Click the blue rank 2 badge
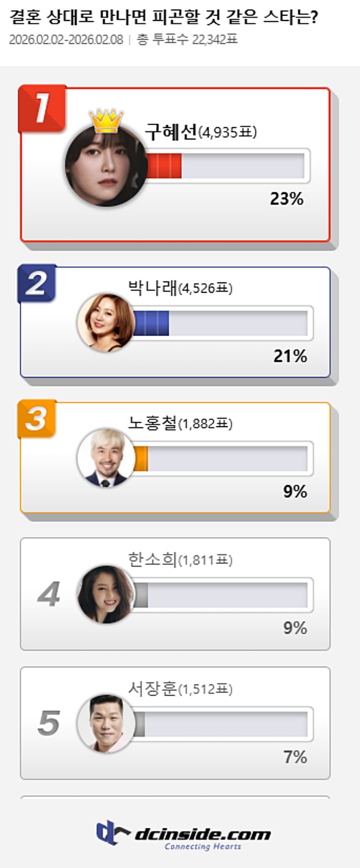The image size is (360, 868). [37, 283]
